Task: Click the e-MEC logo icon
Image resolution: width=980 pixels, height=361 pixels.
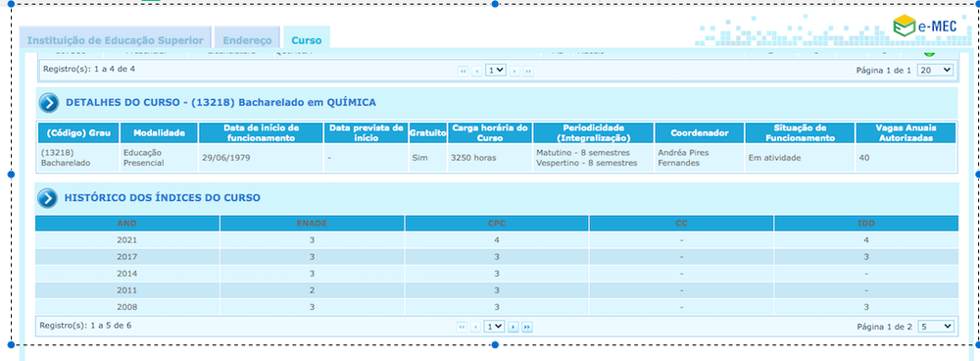Action: click(x=904, y=26)
